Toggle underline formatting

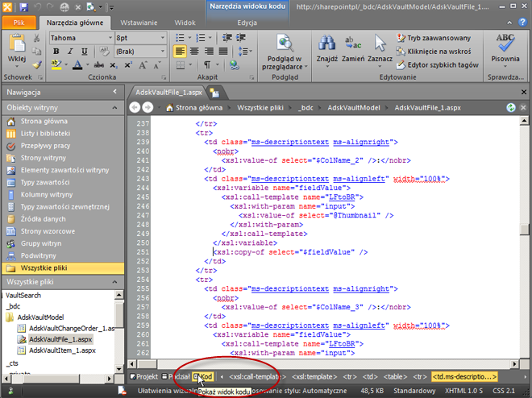[84, 52]
